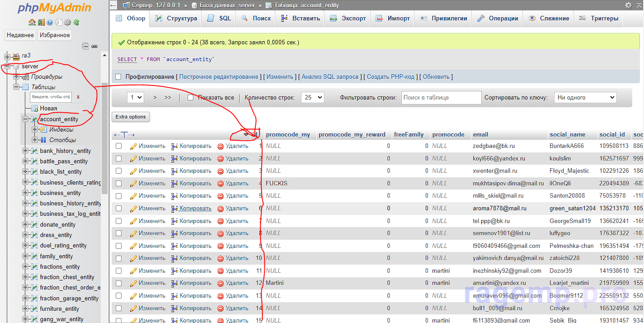Open navigation panel settings gear icon
Screen dimensions: 644x323
click(x=68, y=22)
